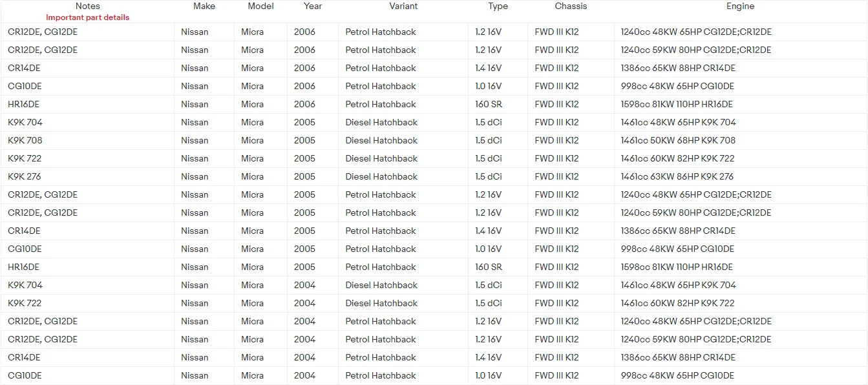Click '1.0 16V' in the 2006 CG10DE row

pos(488,86)
